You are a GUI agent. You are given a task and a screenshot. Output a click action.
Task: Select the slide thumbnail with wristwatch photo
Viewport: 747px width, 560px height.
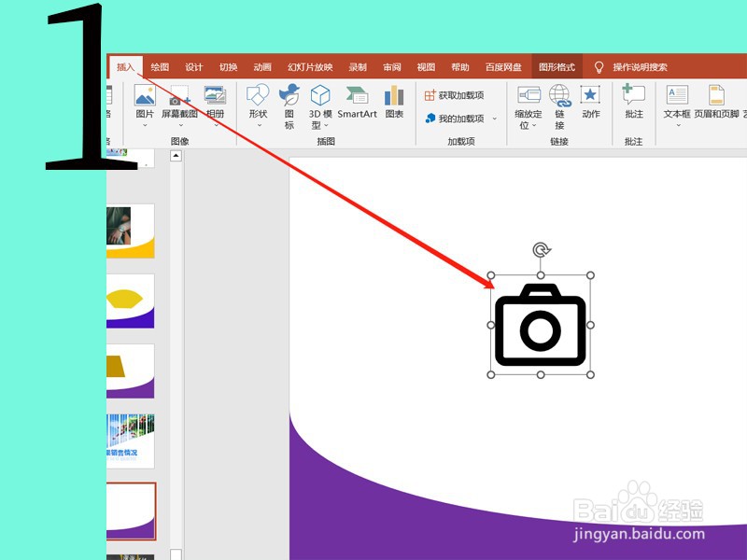click(130, 231)
